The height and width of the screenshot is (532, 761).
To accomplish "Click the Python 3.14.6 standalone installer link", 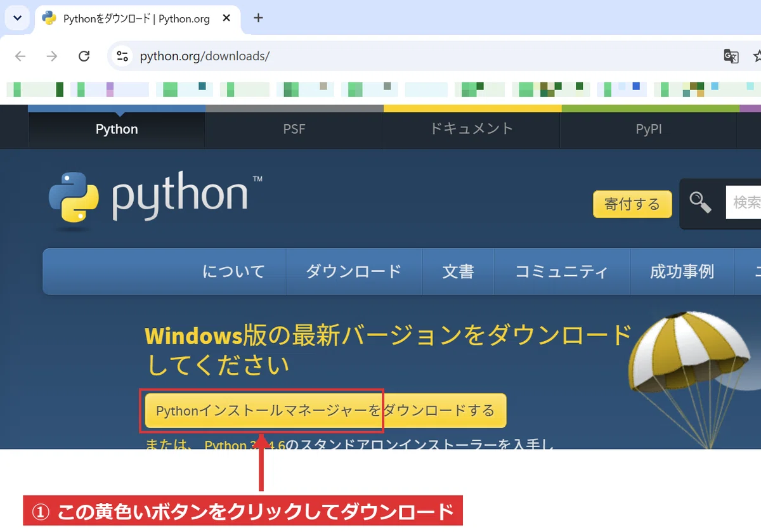I will click(x=245, y=444).
